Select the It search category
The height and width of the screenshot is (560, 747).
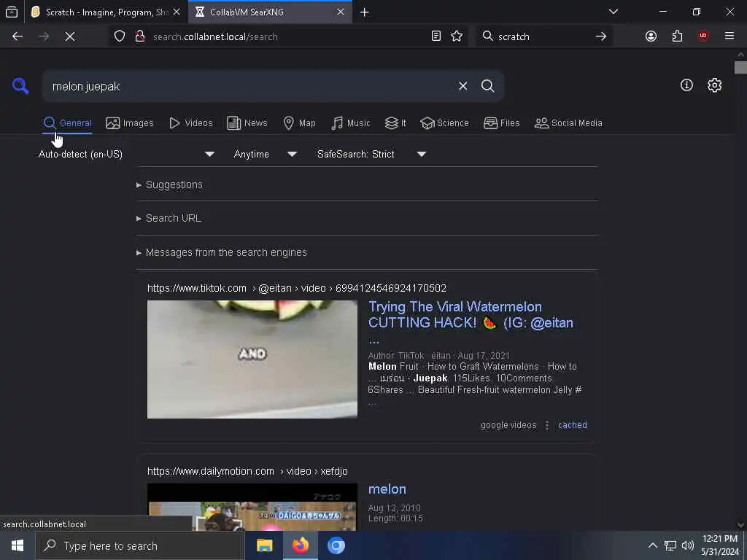(x=395, y=123)
